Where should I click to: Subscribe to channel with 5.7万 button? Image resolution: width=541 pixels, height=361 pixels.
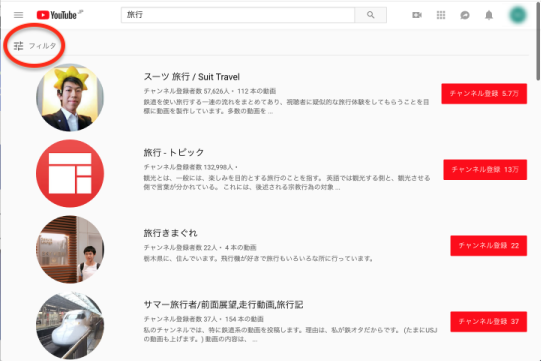coord(484,94)
